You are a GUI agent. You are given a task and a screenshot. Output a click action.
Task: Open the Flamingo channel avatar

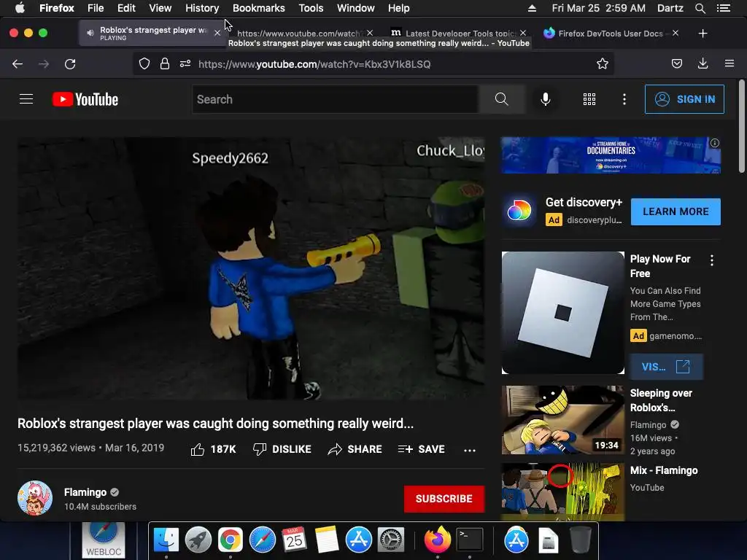[x=35, y=498]
